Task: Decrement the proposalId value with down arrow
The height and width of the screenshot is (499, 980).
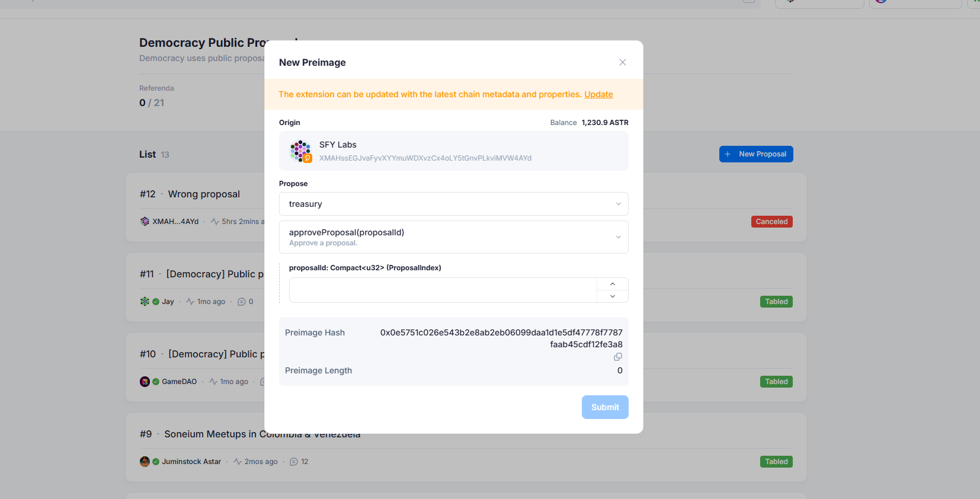Action: tap(612, 296)
